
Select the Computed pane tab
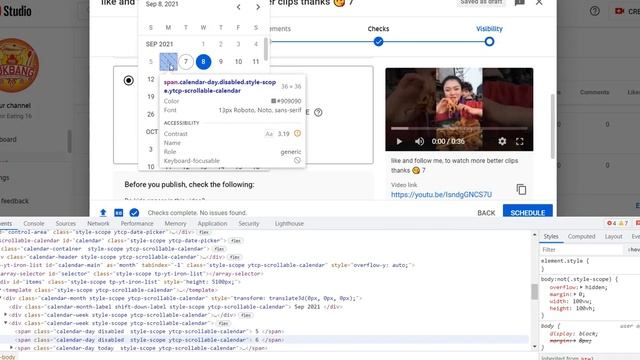tap(581, 237)
